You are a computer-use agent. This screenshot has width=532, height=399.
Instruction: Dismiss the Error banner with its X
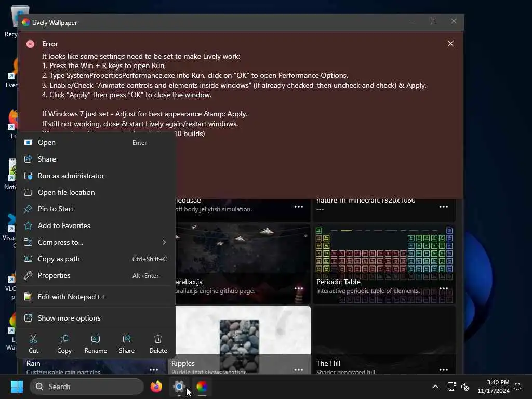[x=450, y=44]
